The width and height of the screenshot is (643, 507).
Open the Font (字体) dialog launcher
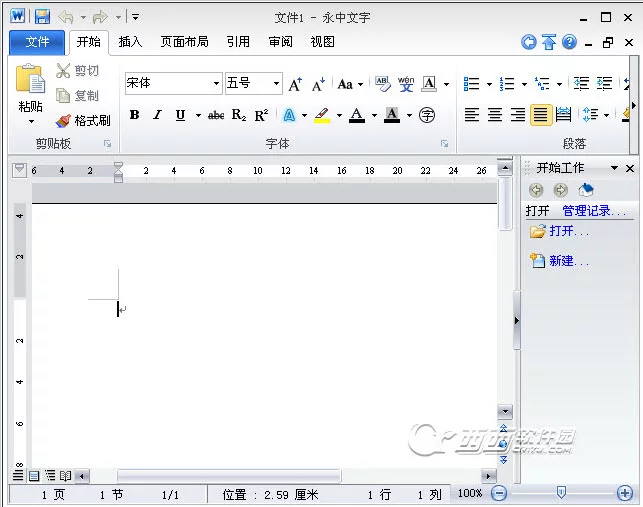(444, 144)
